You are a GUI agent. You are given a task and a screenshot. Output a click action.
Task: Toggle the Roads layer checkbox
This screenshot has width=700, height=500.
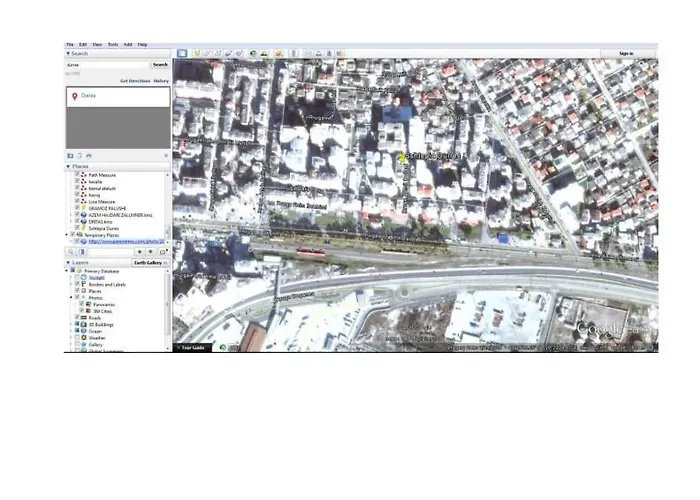79,318
